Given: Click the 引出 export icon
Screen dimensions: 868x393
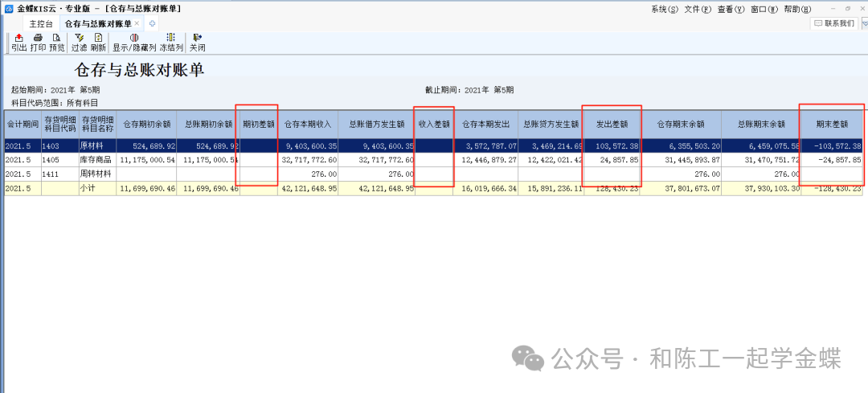Looking at the screenshot, I should [18, 42].
